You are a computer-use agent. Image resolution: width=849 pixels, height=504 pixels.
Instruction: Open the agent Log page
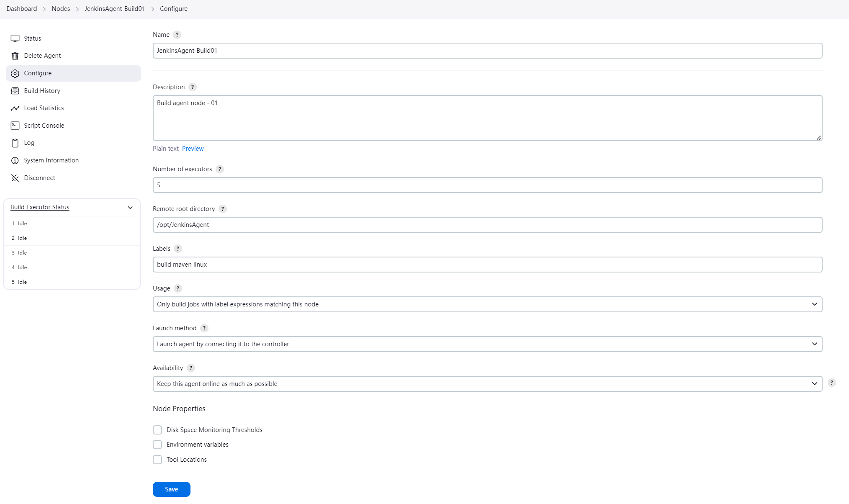click(29, 143)
